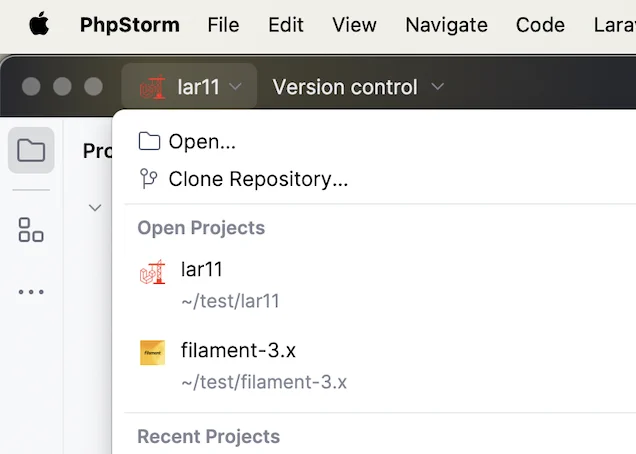
Task: Open the Navigate menu
Action: 447,25
